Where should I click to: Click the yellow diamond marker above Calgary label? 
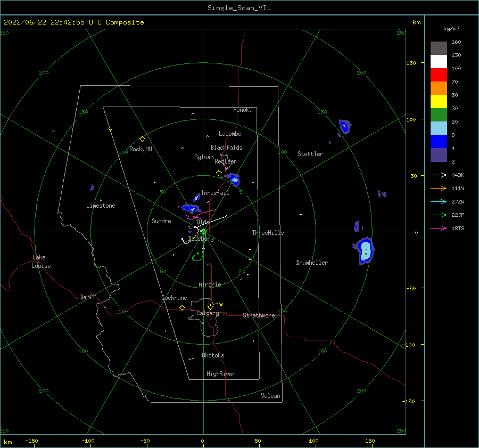click(x=210, y=307)
